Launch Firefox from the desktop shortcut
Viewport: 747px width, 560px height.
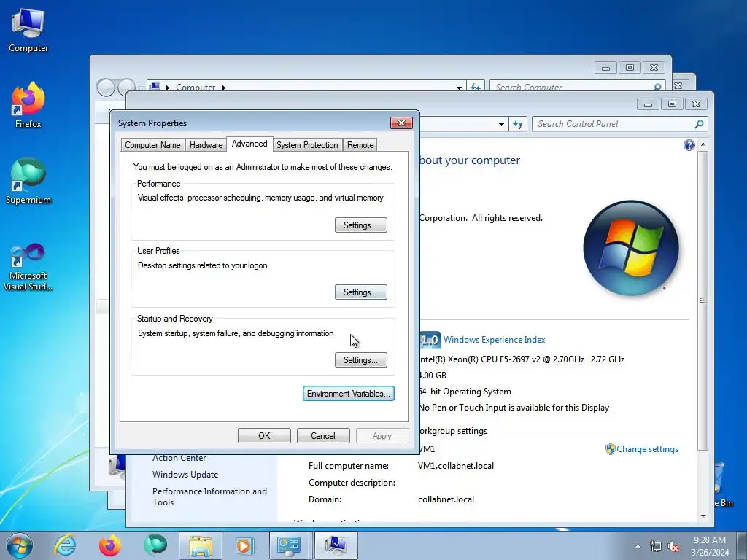[28, 105]
